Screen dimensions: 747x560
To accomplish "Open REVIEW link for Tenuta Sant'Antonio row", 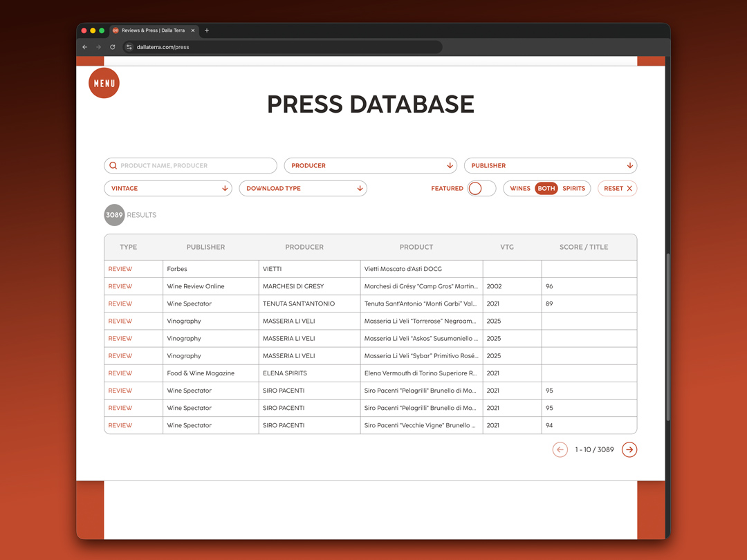I will coord(120,304).
